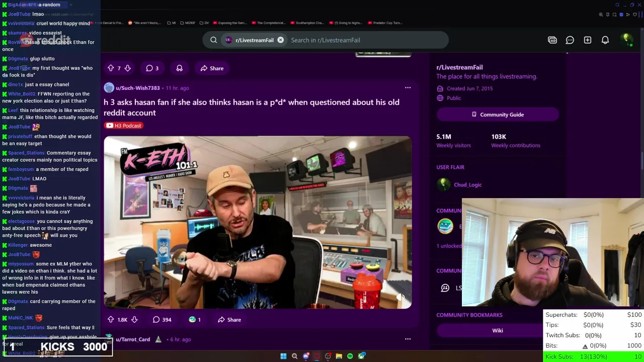Open Windows taskbar Search
The width and height of the screenshot is (644, 362).
294,356
